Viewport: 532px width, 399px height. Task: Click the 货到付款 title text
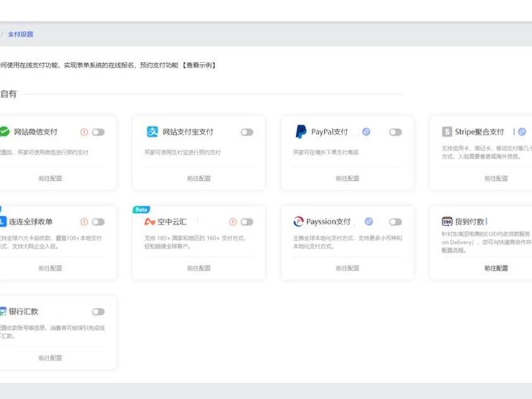[x=469, y=221]
